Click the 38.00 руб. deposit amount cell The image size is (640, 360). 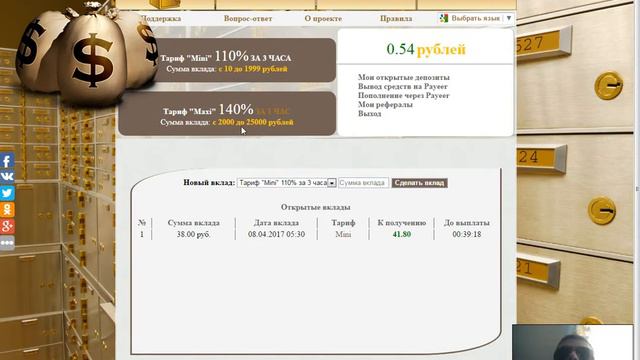pyautogui.click(x=193, y=234)
